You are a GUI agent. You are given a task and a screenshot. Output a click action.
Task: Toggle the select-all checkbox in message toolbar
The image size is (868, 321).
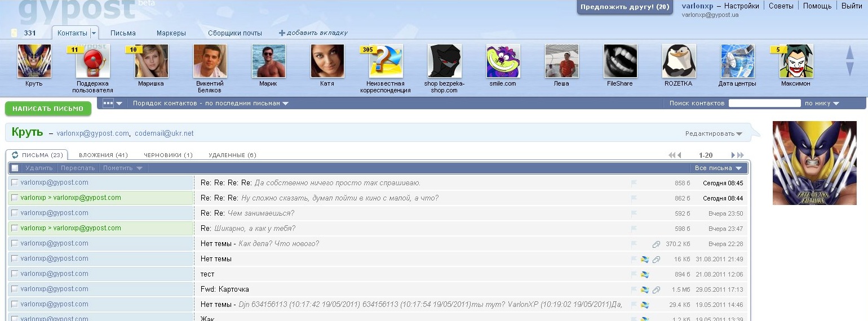coord(15,168)
